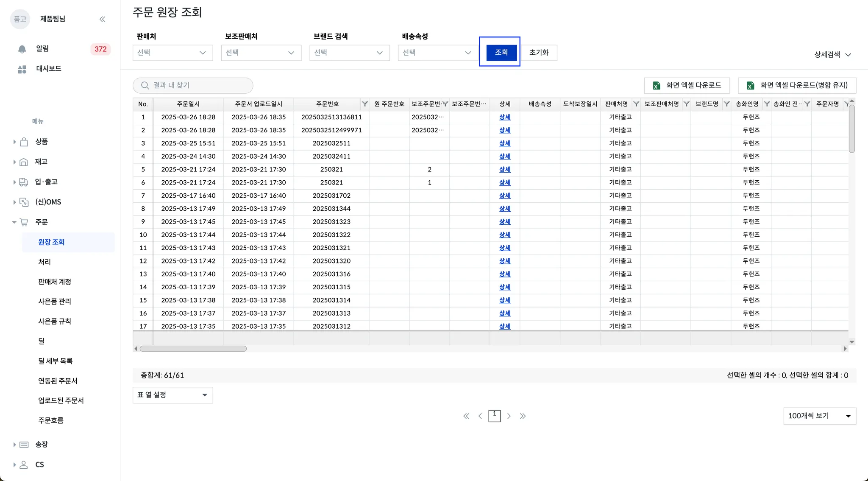Open 대시보드 from the dashboard icon
This screenshot has width=868, height=481.
tap(22, 69)
